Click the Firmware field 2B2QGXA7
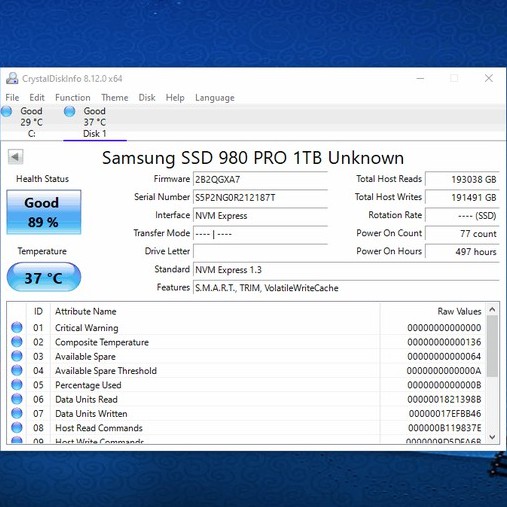 tap(260, 179)
